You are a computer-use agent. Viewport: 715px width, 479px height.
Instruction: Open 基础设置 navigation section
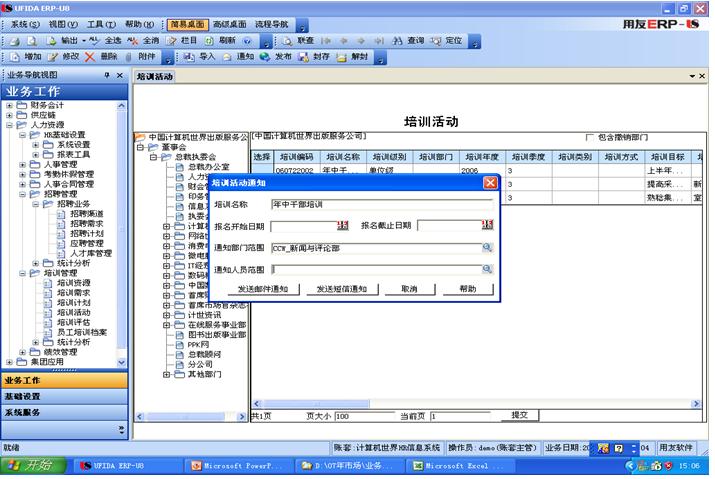coord(64,397)
